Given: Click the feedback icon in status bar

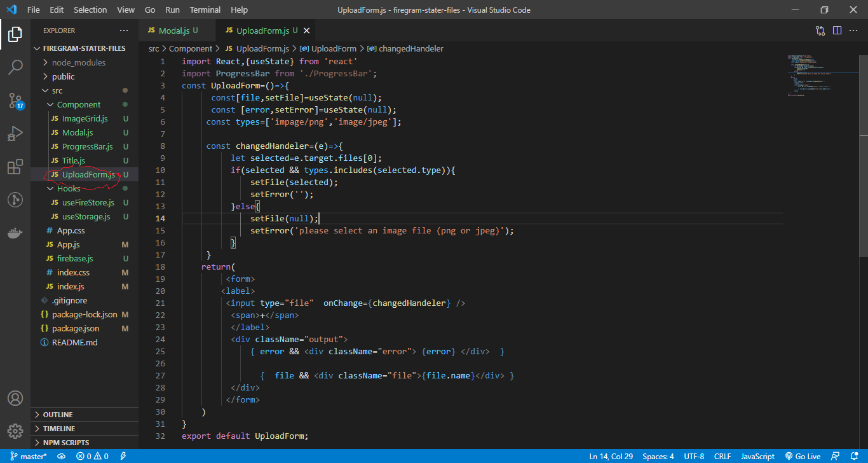Looking at the screenshot, I should [837, 457].
